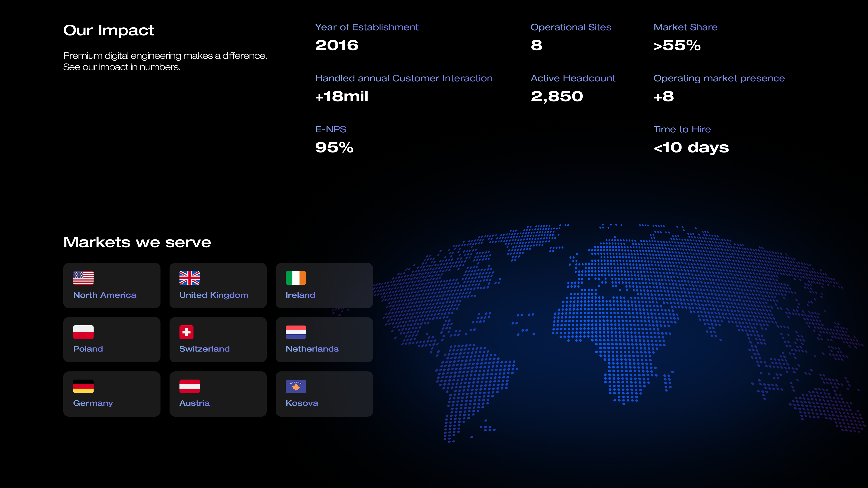Click the Markets we serve heading
Image resolution: width=868 pixels, height=488 pixels.
[x=137, y=242]
